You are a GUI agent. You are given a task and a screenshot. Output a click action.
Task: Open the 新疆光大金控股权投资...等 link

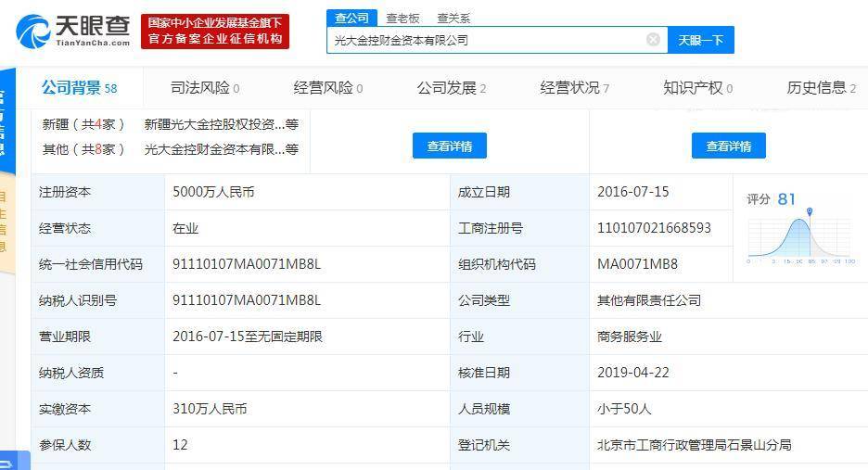tap(222, 124)
